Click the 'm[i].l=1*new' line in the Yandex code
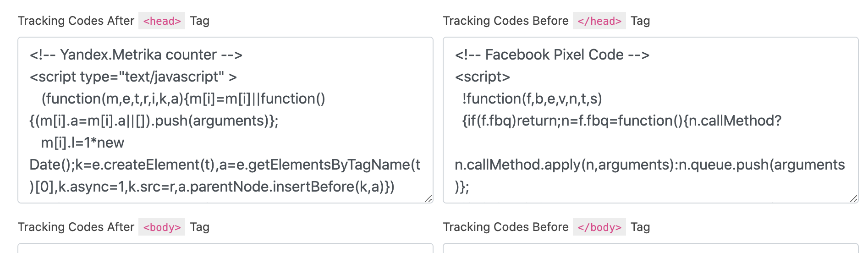This screenshot has width=868, height=253. point(82,143)
